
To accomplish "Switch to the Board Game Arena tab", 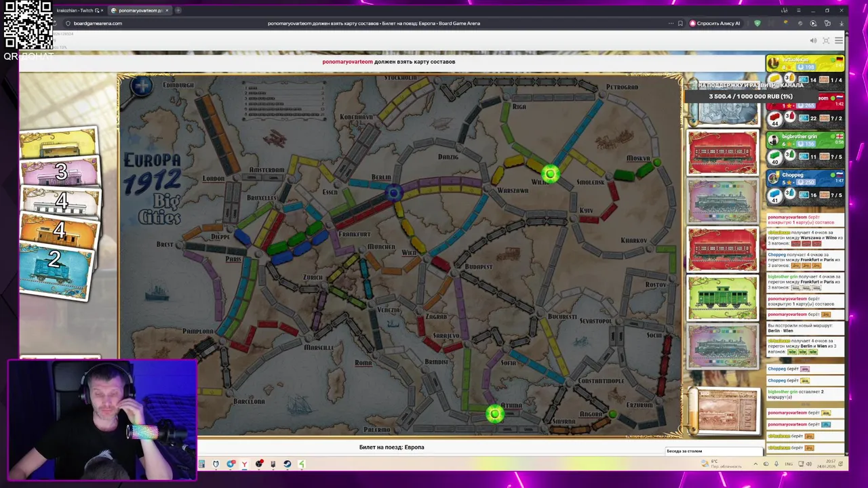I will [140, 10].
